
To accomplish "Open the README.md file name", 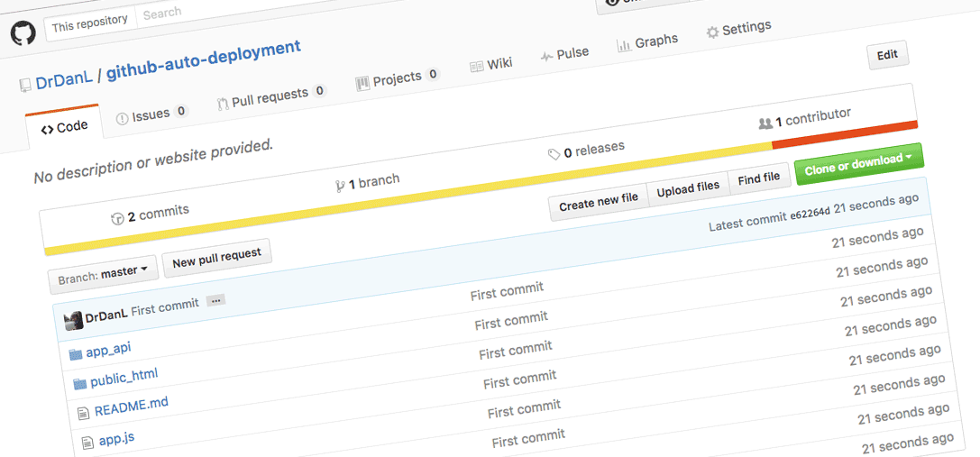I will [132, 407].
